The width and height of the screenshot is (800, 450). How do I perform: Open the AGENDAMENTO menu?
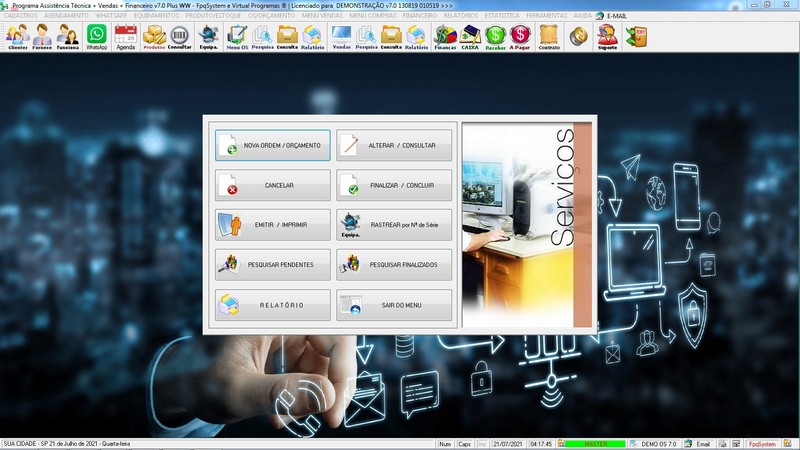[x=66, y=16]
